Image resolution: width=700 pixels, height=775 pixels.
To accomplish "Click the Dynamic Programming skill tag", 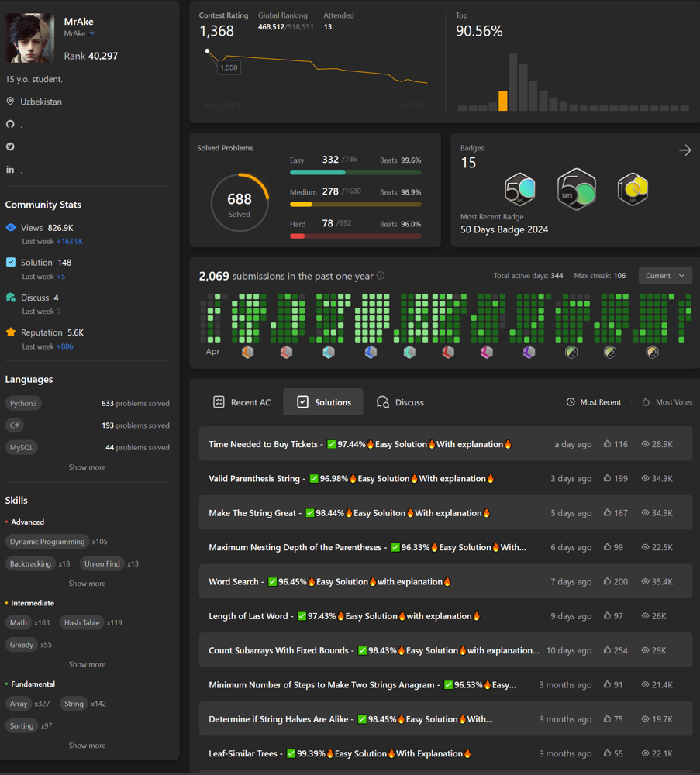I will point(47,542).
